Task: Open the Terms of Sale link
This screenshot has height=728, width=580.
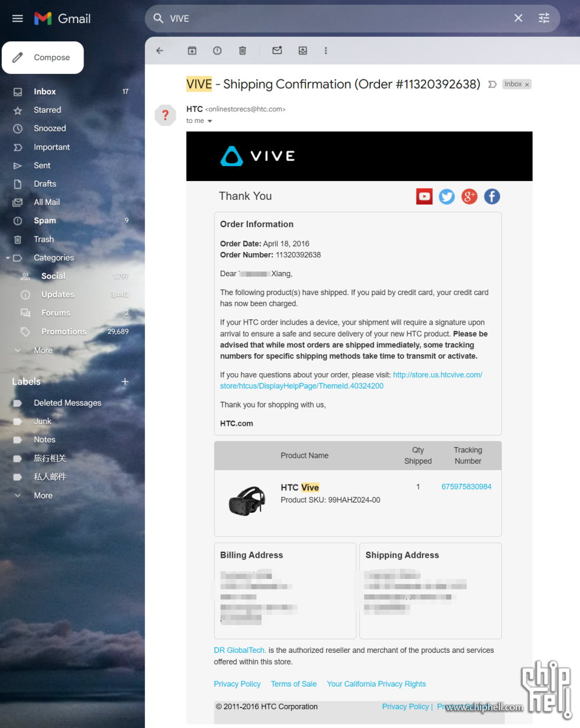Action: tap(294, 684)
